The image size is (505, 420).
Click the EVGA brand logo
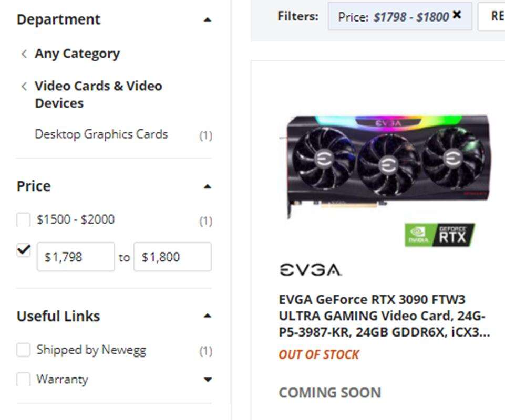pos(311,270)
